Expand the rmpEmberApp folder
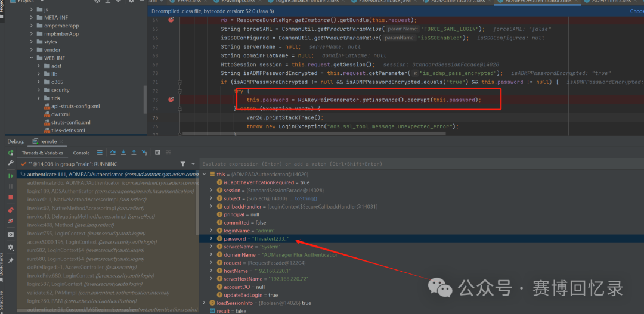 click(32, 33)
